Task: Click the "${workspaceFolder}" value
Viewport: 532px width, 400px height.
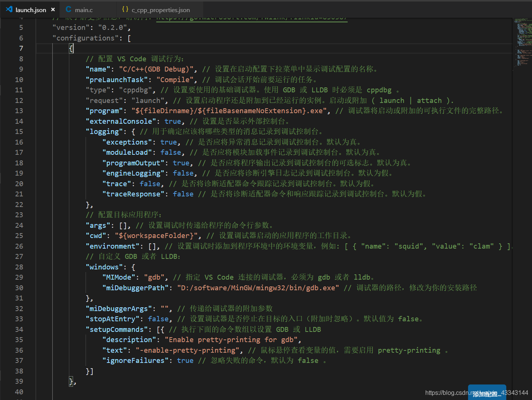Action: pos(156,236)
